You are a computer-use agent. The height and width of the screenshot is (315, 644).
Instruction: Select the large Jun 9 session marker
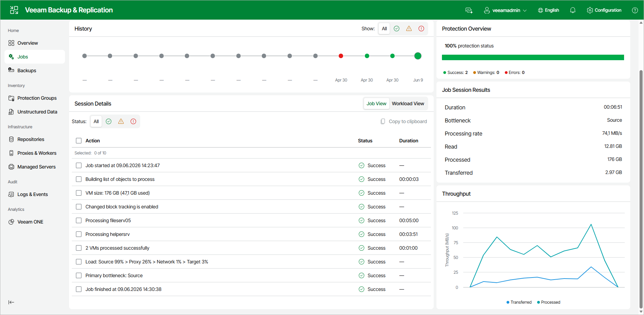[x=418, y=56]
